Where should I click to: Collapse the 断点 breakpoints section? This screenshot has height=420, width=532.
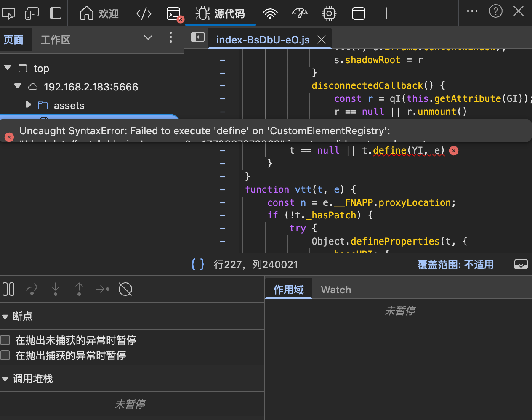(x=5, y=316)
